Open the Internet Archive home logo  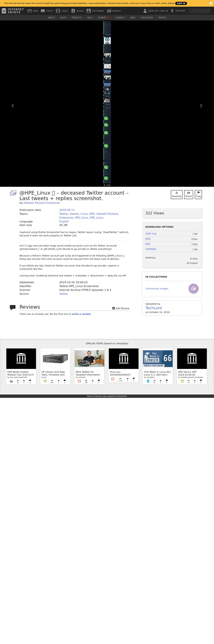coord(12,11)
